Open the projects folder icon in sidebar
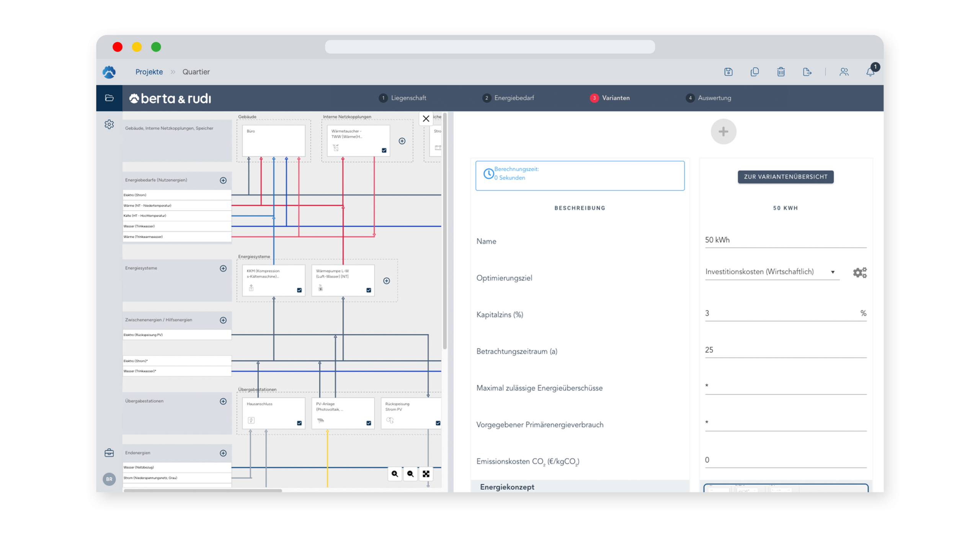 pos(109,98)
